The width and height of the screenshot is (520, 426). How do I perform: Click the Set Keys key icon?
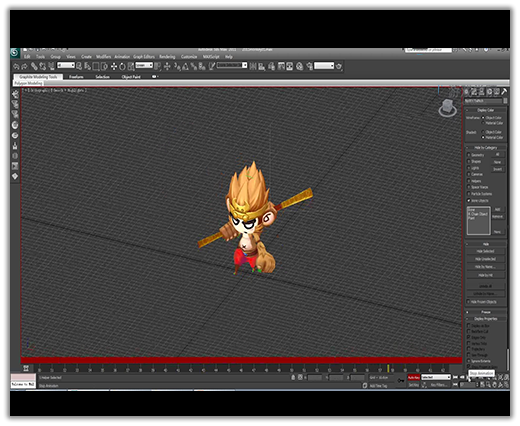pyautogui.click(x=401, y=381)
